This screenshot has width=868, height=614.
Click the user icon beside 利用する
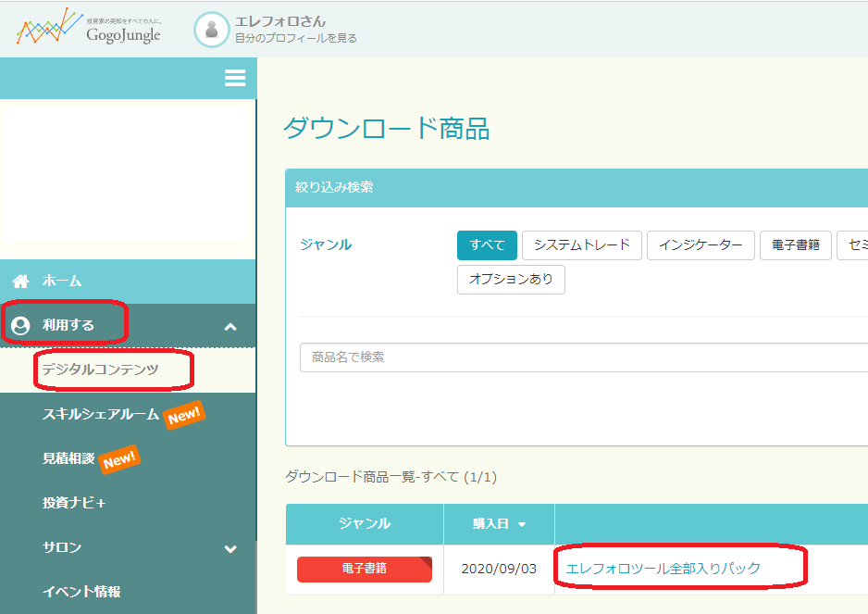(x=20, y=325)
